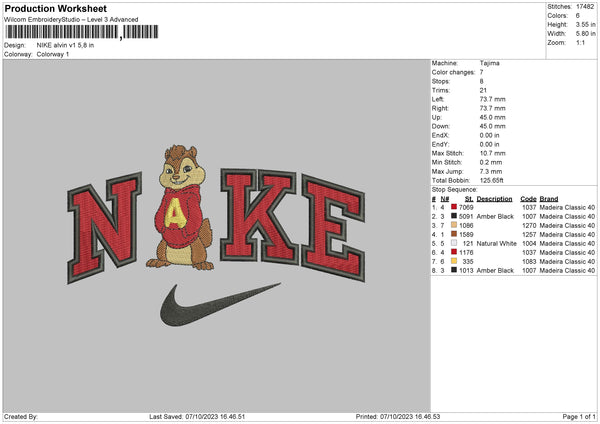Click the barcode under the worksheet title

(x=82, y=32)
